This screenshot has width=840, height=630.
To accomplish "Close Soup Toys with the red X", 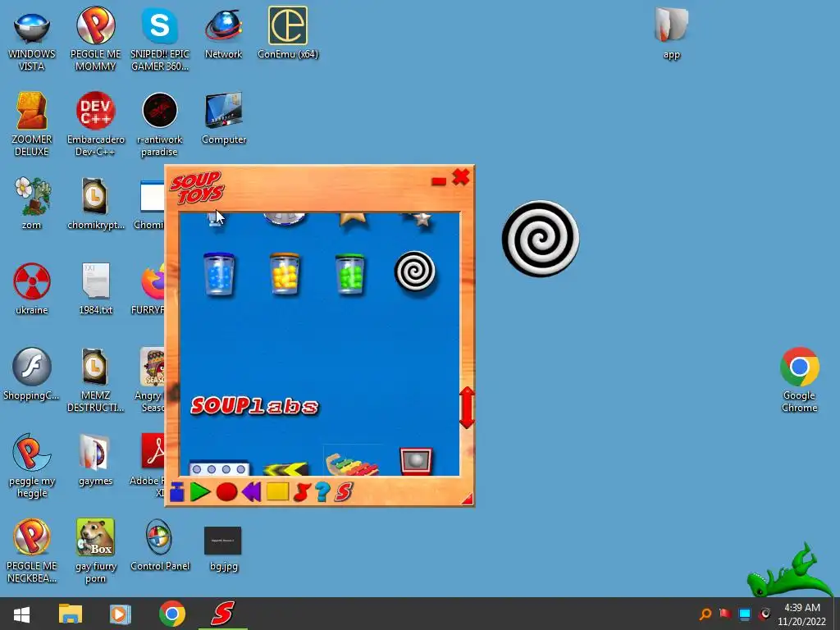I will coord(461,177).
